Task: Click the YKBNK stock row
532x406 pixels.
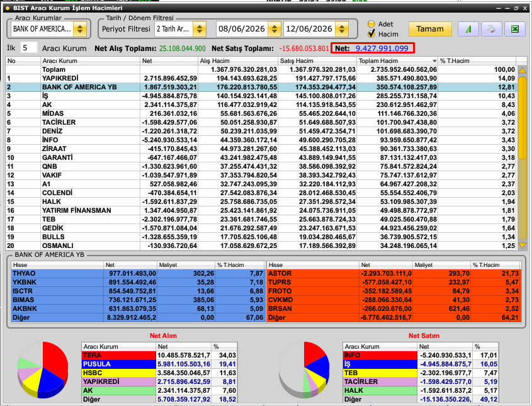Action: (138, 282)
